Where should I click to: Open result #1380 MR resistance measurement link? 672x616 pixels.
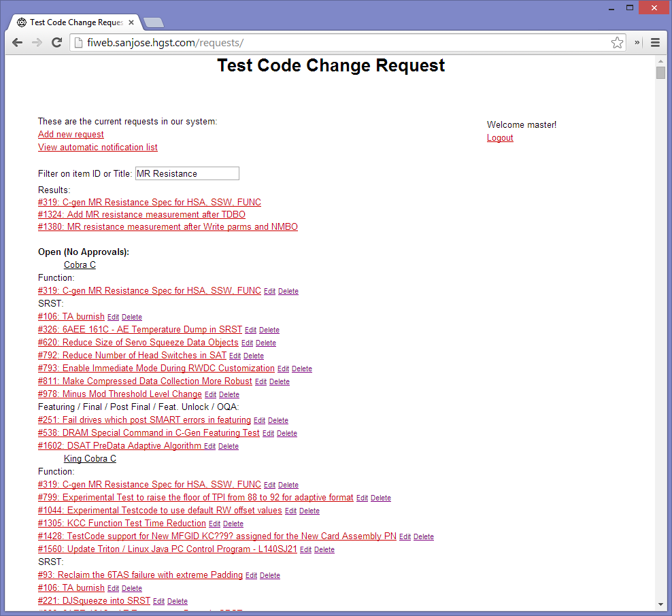tap(167, 227)
